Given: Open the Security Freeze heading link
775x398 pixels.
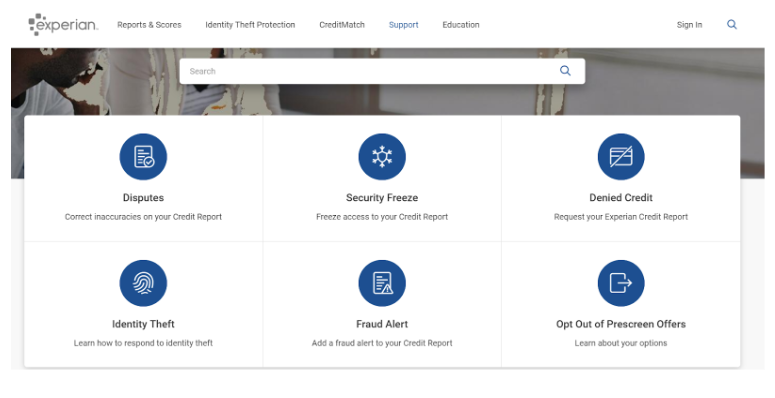Looking at the screenshot, I should click(382, 198).
